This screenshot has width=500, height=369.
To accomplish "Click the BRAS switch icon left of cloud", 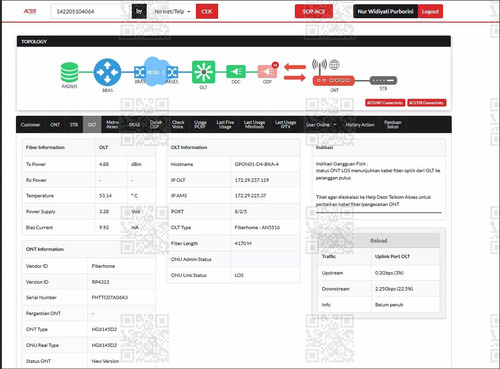I will [139, 72].
